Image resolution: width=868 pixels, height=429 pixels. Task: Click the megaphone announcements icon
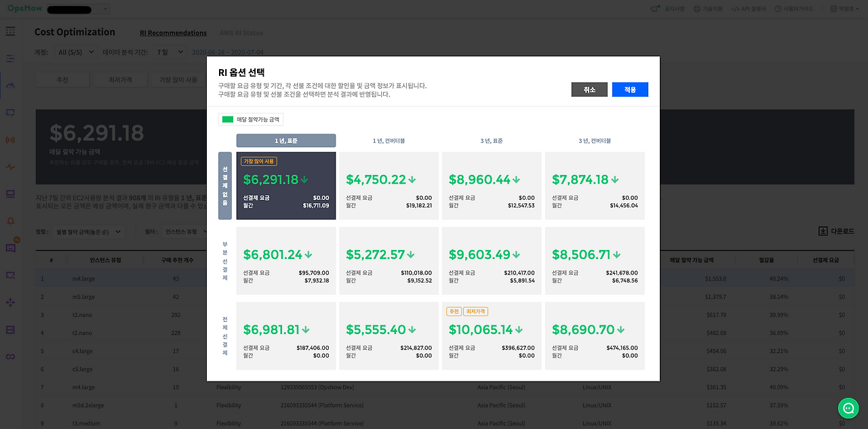pyautogui.click(x=654, y=9)
